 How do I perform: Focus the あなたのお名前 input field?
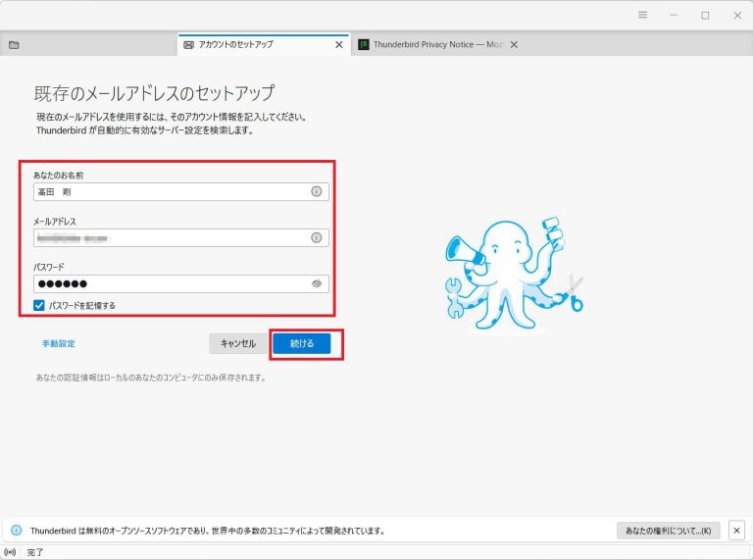[x=181, y=191]
